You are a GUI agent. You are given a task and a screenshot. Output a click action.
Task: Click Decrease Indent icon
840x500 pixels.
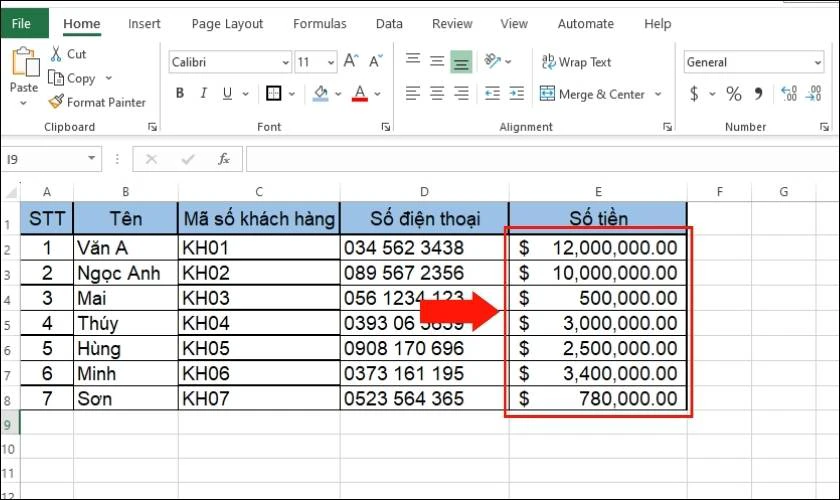point(492,94)
